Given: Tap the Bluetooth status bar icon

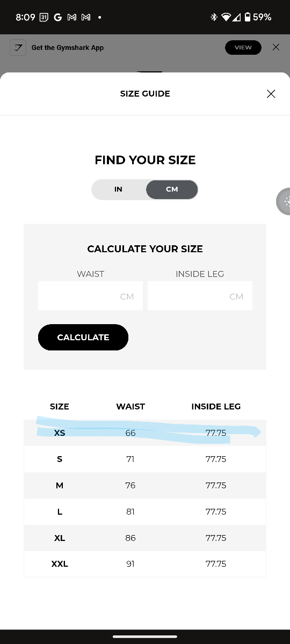Looking at the screenshot, I should point(214,17).
